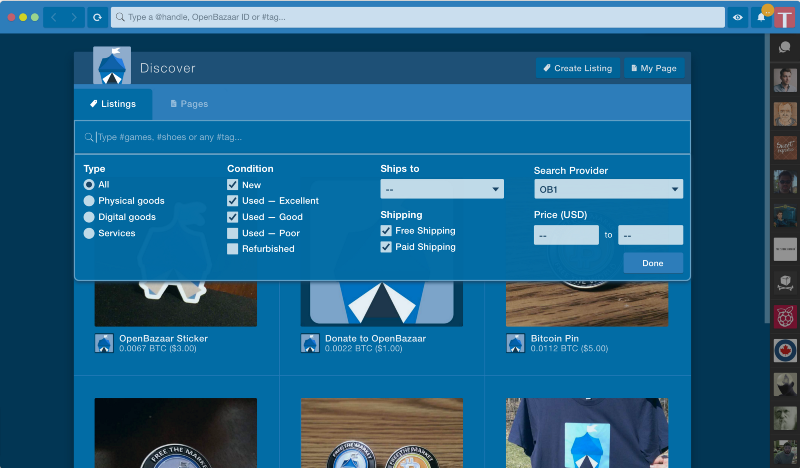Viewport: 800px width, 468px height.
Task: Click the OpenBazaar logo beside Discover
Action: [112, 65]
